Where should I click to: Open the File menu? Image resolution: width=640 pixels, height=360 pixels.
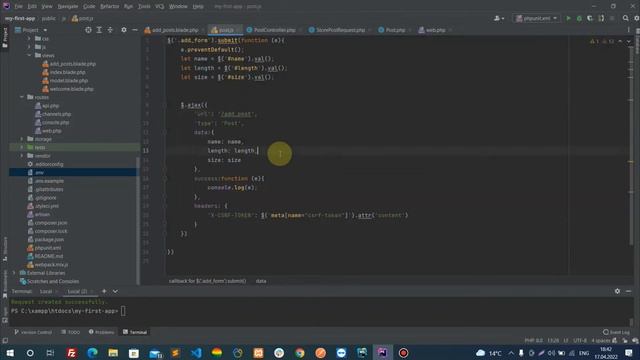[19, 7]
